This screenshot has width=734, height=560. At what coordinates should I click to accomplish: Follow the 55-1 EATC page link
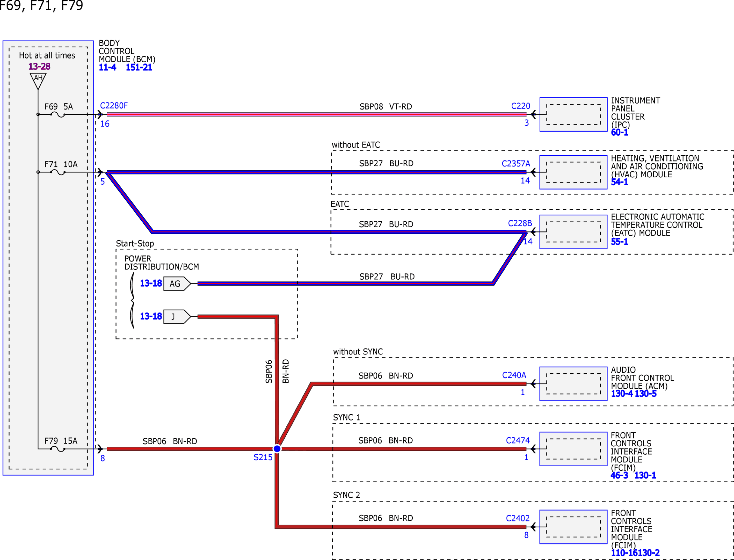(620, 242)
